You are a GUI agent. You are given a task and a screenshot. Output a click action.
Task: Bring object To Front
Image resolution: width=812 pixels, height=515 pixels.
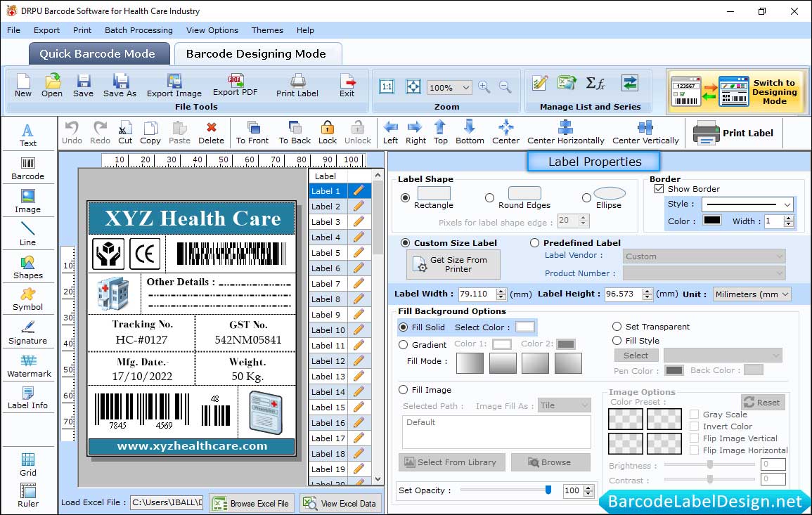pyautogui.click(x=252, y=133)
